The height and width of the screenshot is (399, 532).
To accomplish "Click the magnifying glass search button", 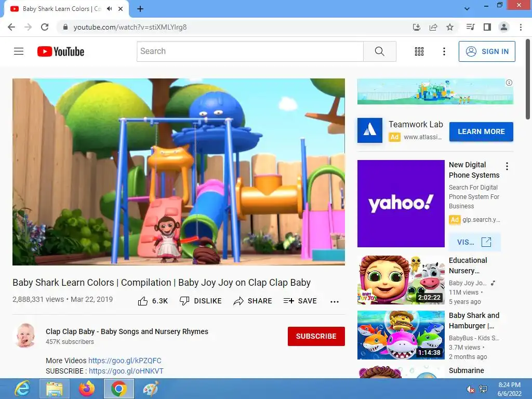I will [379, 51].
